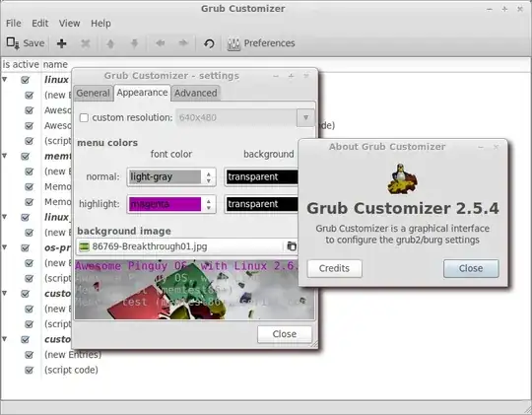This screenshot has width=532, height=415.
Task: Open Preferences from the toolbar
Action: (260, 43)
